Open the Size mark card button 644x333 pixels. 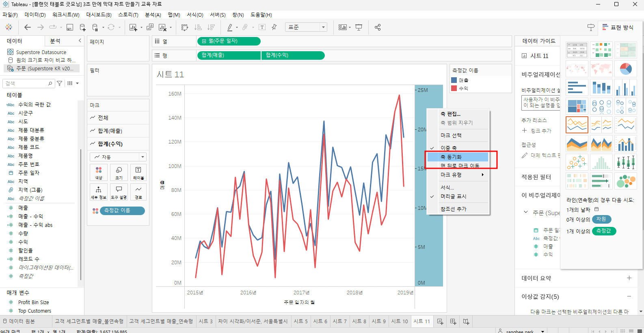(119, 172)
